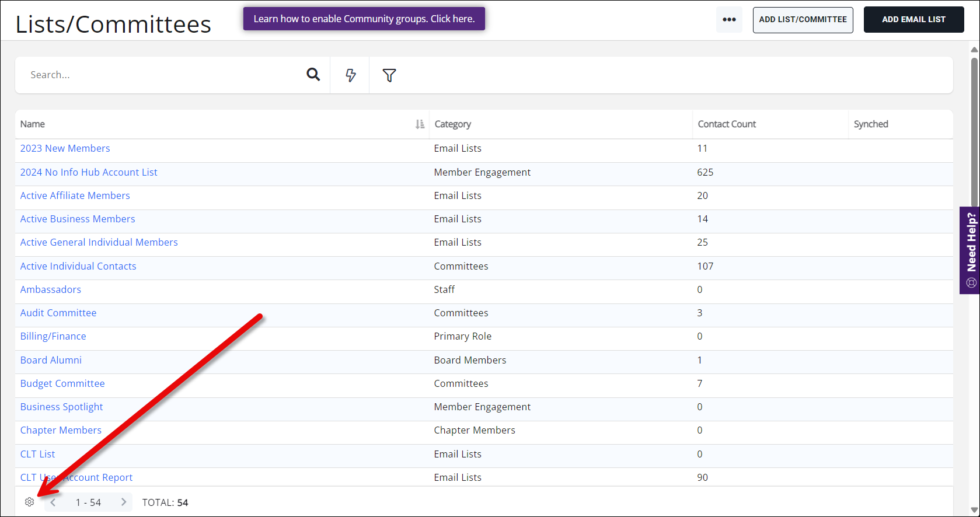Click the Add Email List button

[913, 20]
